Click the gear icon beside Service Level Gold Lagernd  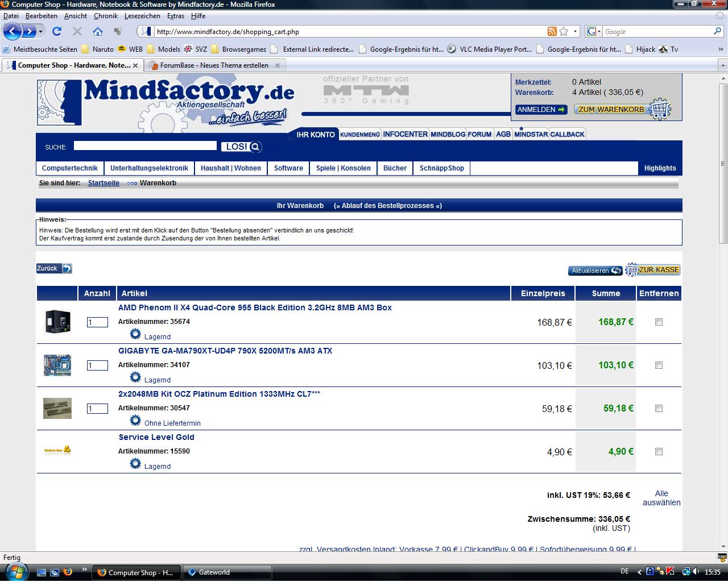(135, 463)
